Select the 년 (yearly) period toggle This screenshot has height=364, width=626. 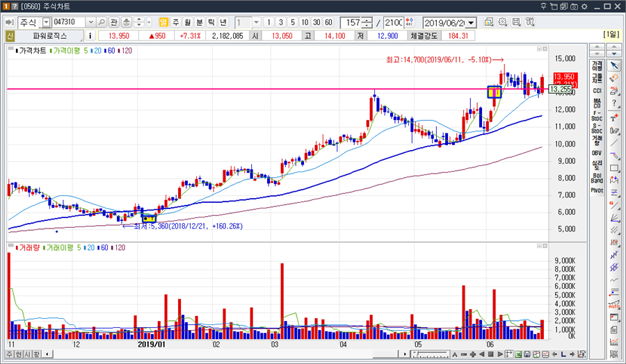(223, 22)
